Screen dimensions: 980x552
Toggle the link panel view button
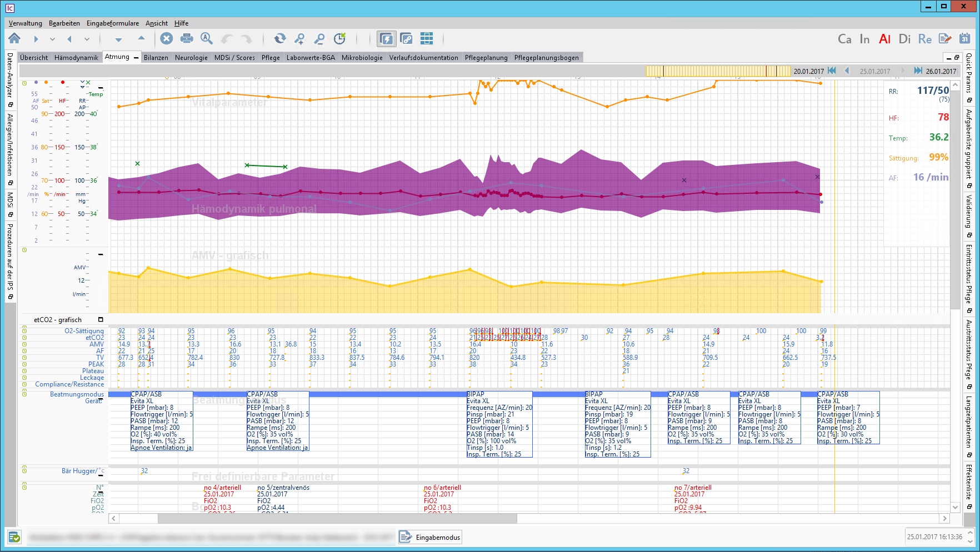pyautogui.click(x=407, y=38)
